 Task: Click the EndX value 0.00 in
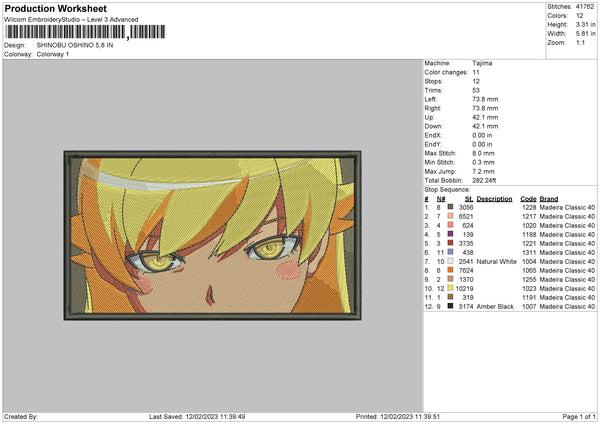[x=482, y=135]
